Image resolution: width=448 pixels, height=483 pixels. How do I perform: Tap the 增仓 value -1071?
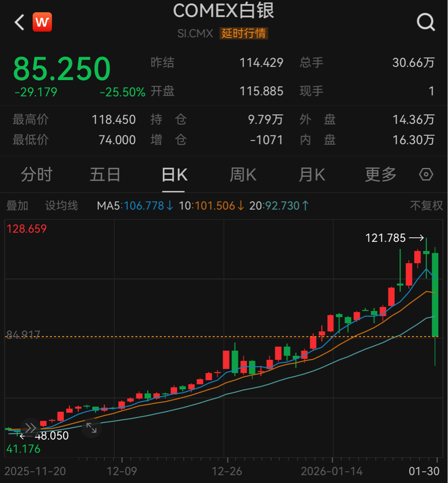click(x=266, y=140)
